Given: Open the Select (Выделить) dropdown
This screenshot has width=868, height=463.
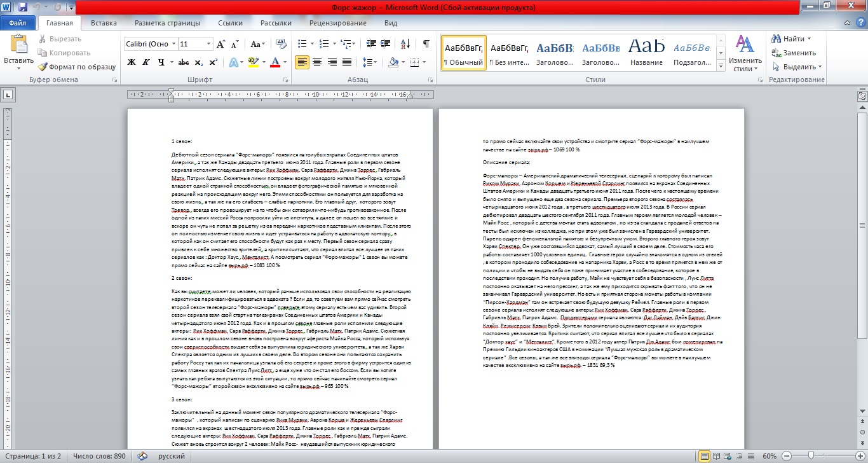Looking at the screenshot, I should (796, 67).
